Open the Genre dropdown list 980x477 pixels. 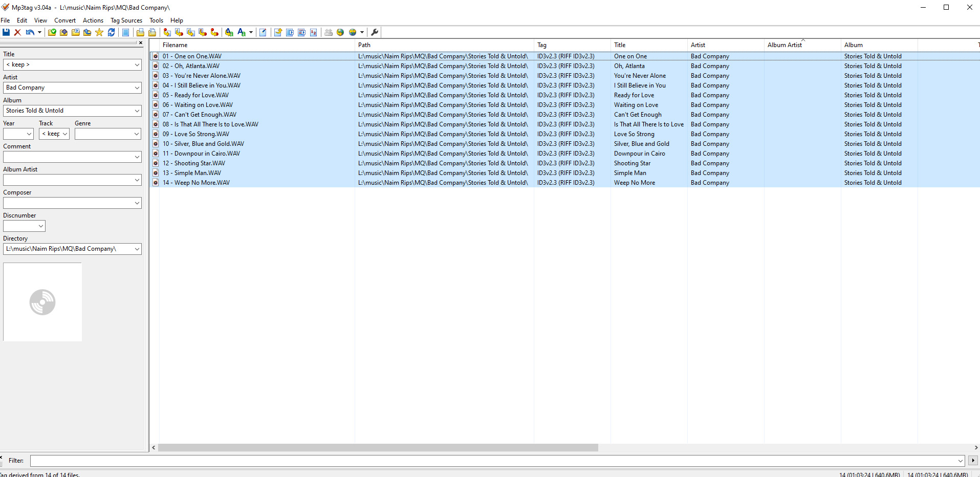pyautogui.click(x=137, y=134)
